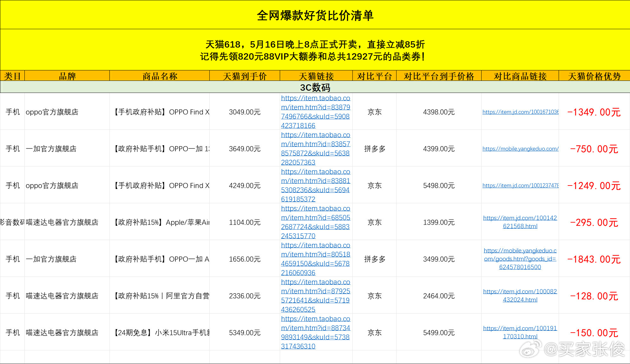Image resolution: width=630 pixels, height=364 pixels.
Task: Click the 阿里官方自营 product name cell
Action: point(160,296)
